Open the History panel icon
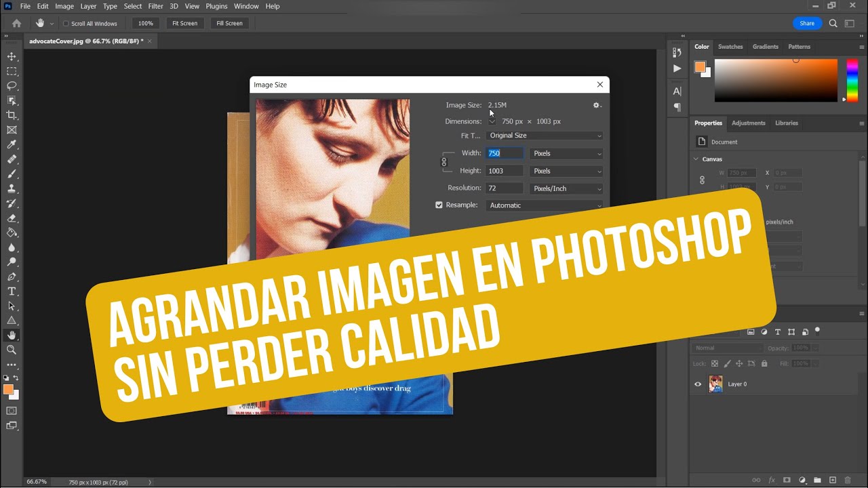Viewport: 868px width, 488px height. 677,53
